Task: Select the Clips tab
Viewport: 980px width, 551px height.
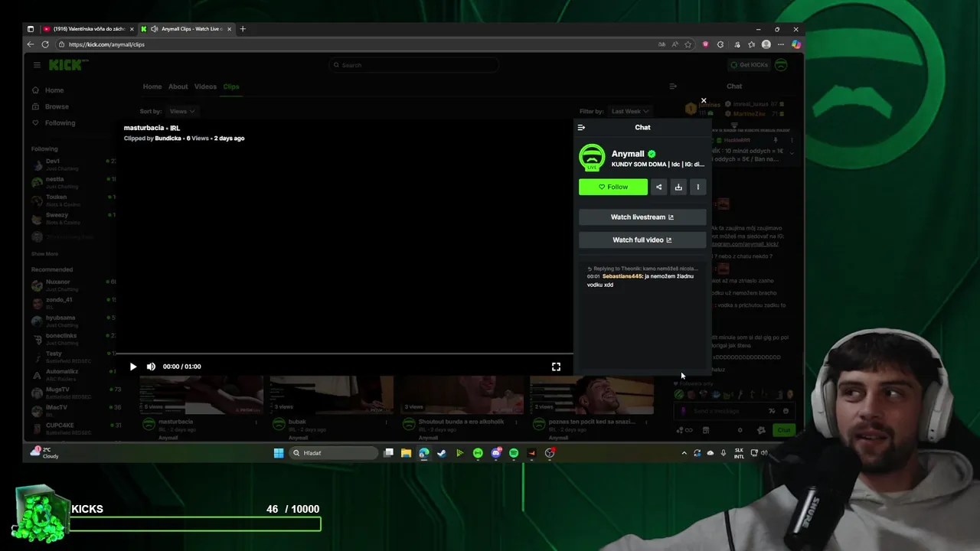Action: [x=231, y=86]
